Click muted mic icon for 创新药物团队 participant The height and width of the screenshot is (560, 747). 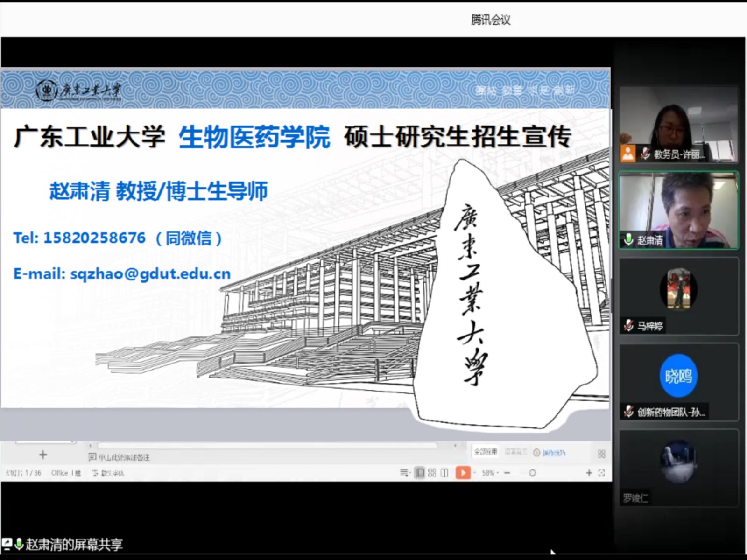click(628, 411)
